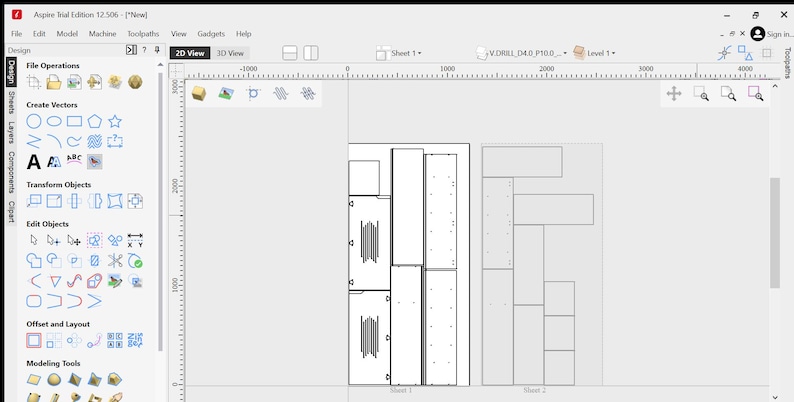Open the Gadgets menu

tap(211, 34)
